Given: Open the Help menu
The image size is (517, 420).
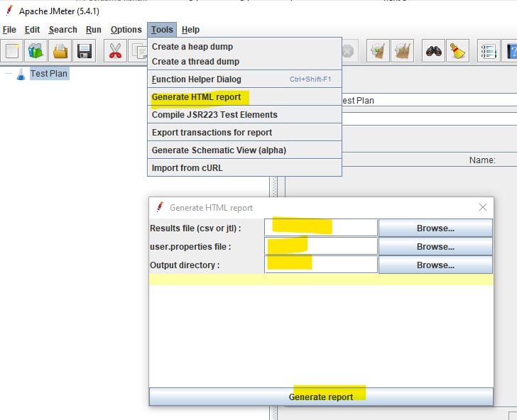Looking at the screenshot, I should click(x=190, y=30).
